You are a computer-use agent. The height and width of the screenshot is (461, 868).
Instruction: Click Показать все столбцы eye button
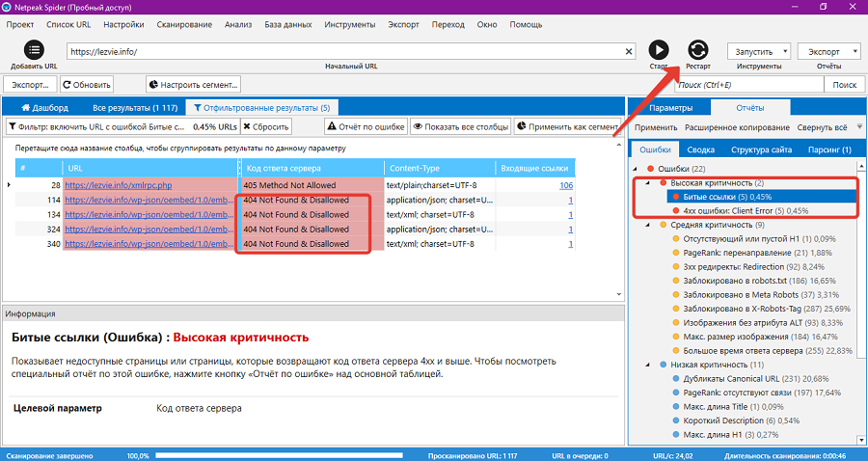(x=461, y=126)
